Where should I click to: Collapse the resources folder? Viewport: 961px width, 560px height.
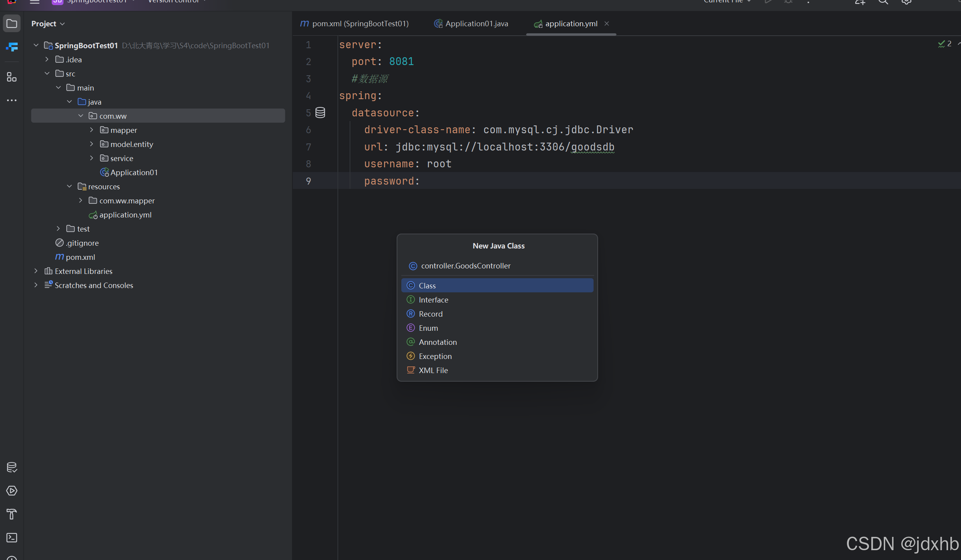tap(69, 187)
